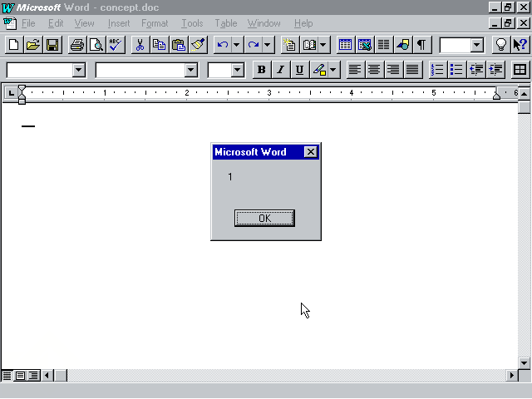Decrease indent icon
This screenshot has width=532, height=399.
pyautogui.click(x=476, y=70)
